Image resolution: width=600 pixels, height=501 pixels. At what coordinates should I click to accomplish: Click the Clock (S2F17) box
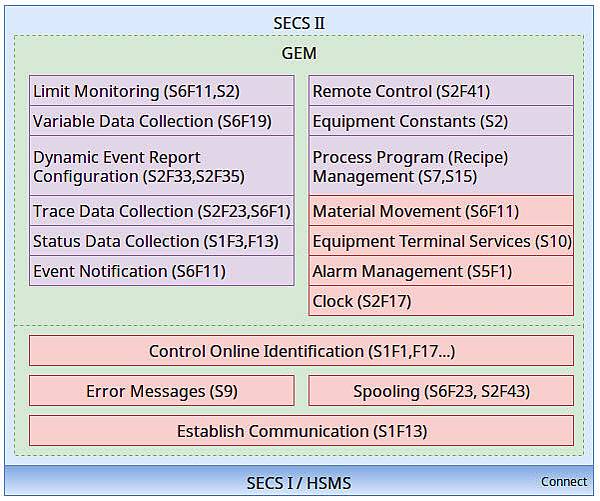[441, 301]
